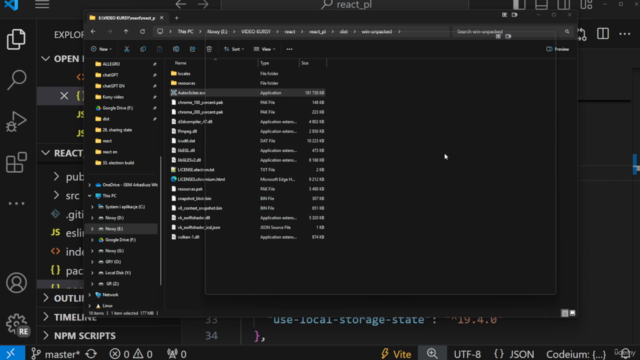The height and width of the screenshot is (360, 640).
Task: Switch to details view in File Explorer status bar
Action: (564, 313)
